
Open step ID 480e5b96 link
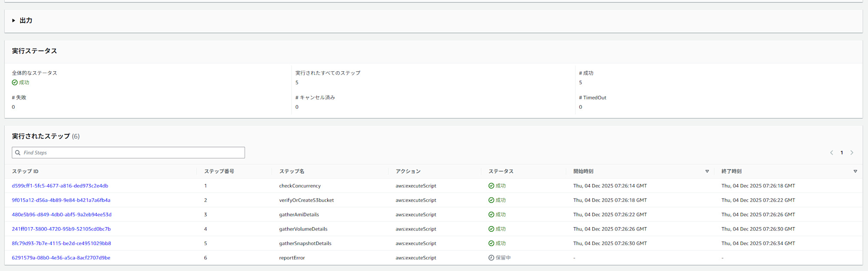pos(62,214)
